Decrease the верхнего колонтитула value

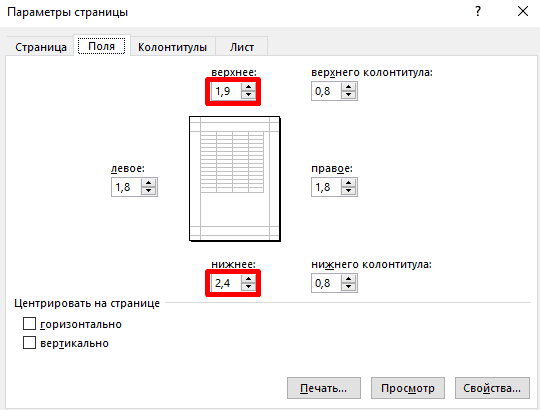[349, 95]
